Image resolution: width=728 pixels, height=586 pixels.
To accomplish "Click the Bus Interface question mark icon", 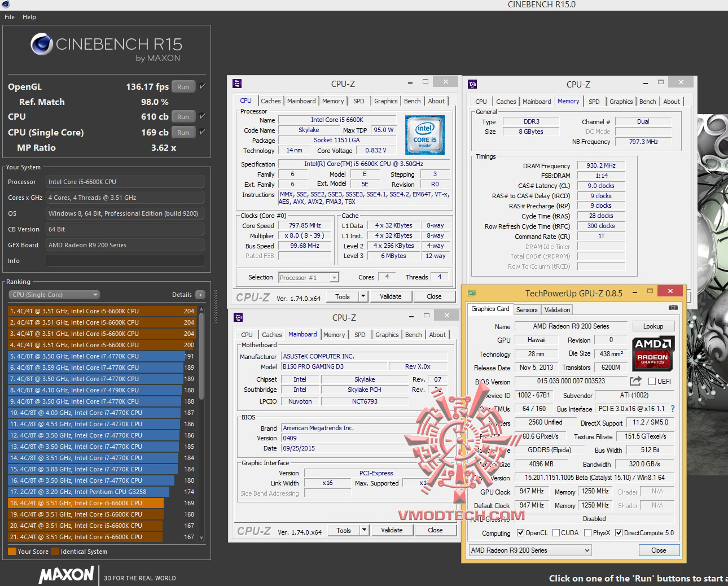I will coord(673,409).
